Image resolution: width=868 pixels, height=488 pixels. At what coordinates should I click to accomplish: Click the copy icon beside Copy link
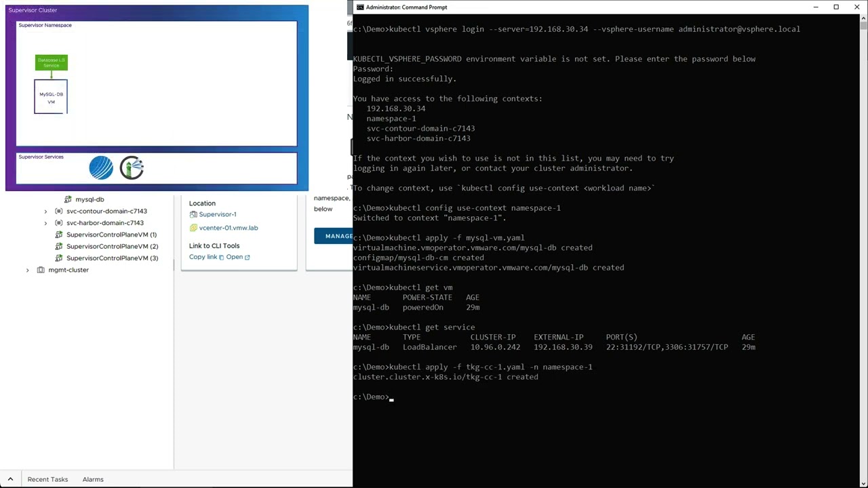[x=221, y=258]
